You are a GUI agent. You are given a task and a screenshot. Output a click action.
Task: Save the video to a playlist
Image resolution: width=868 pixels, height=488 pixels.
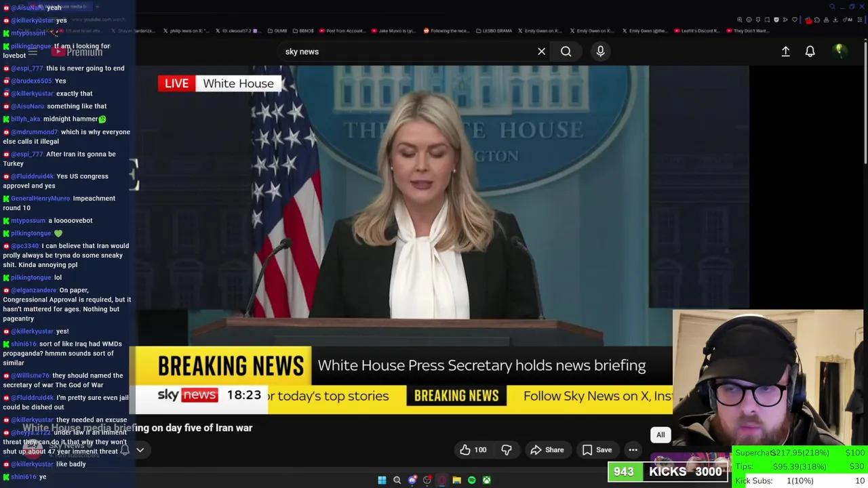597,449
